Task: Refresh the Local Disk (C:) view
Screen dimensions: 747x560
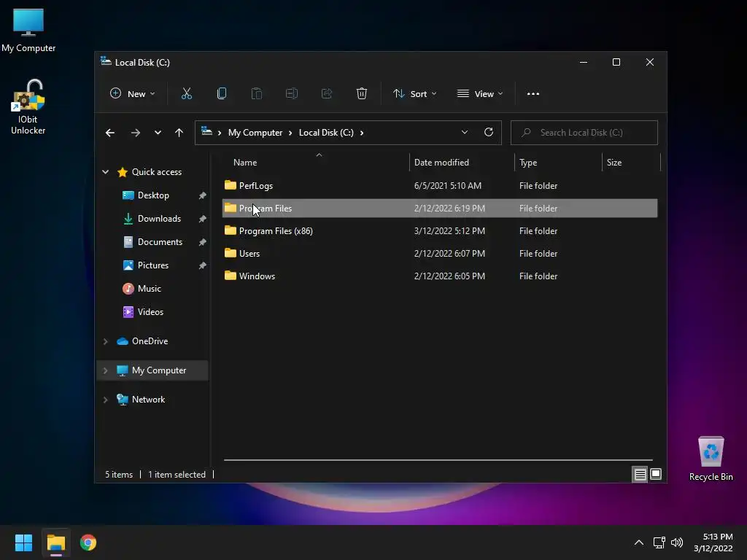Action: coord(488,133)
